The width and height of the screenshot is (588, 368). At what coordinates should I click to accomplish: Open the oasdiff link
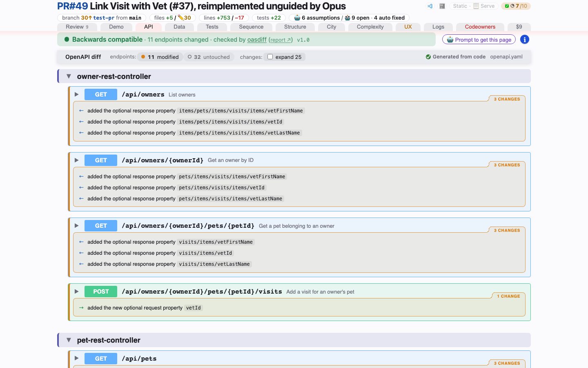point(257,40)
